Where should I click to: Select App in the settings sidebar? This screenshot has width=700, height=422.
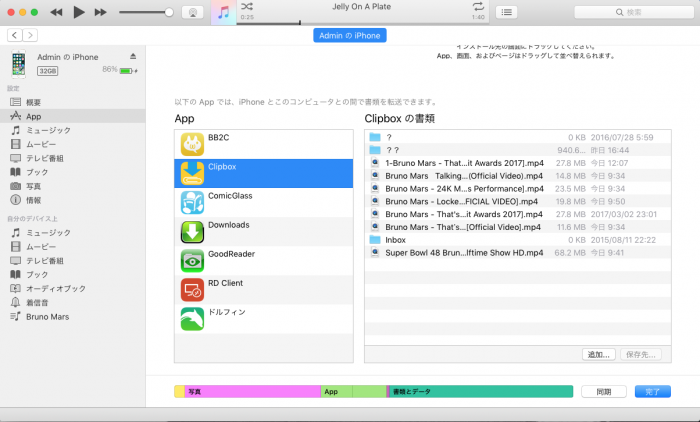point(72,116)
